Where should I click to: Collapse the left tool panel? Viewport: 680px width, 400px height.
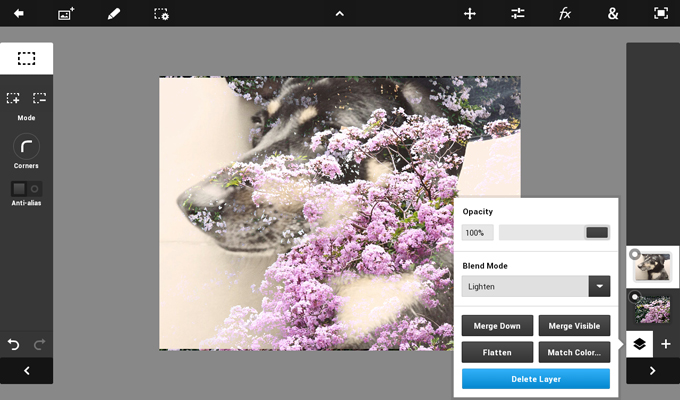tap(26, 370)
